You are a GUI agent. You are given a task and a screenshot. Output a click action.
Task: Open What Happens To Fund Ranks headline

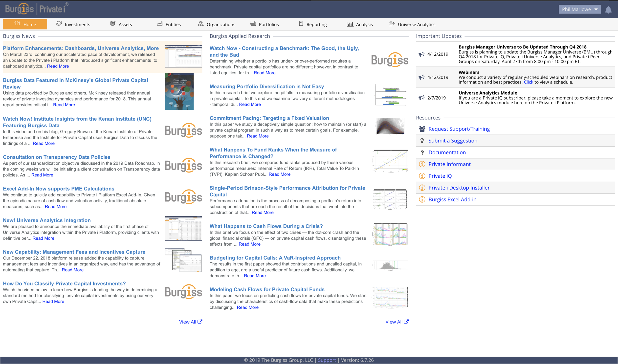273,153
